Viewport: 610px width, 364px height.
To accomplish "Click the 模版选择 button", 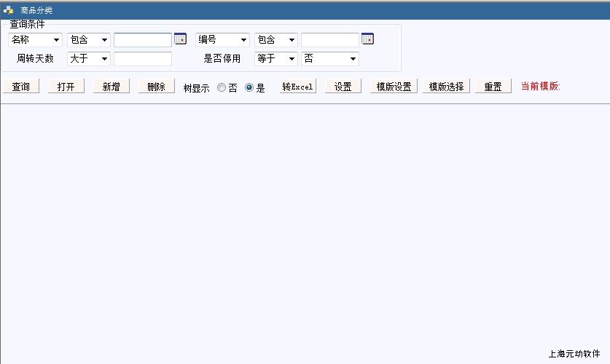I will point(446,87).
